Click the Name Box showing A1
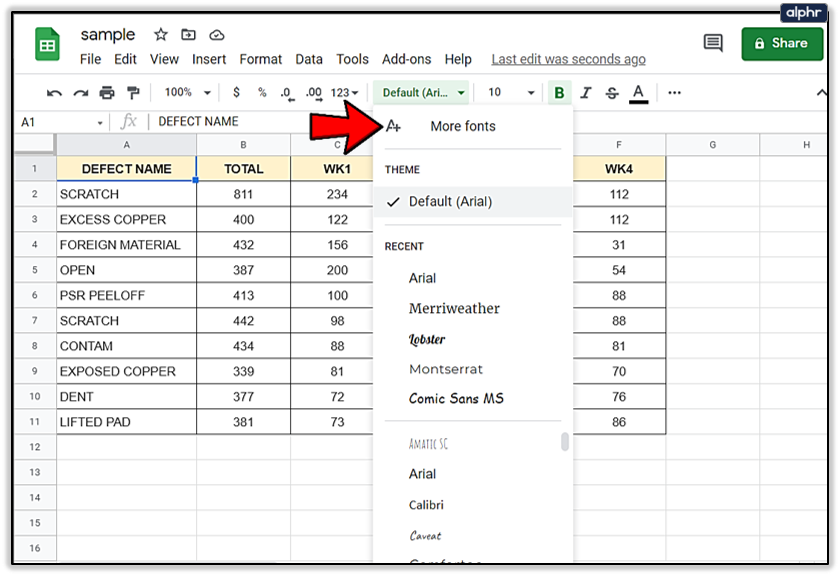The width and height of the screenshot is (840, 576). 62,122
